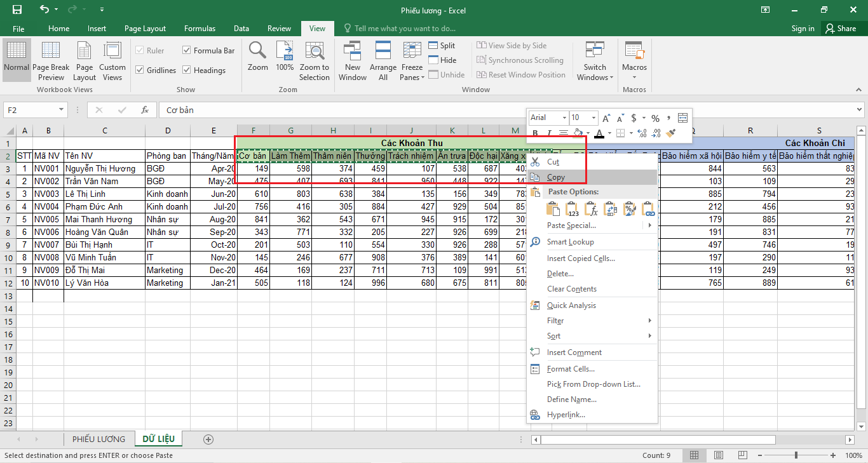Open the Formulas ribbon tab
The height and width of the screenshot is (463, 868).
coord(200,29)
